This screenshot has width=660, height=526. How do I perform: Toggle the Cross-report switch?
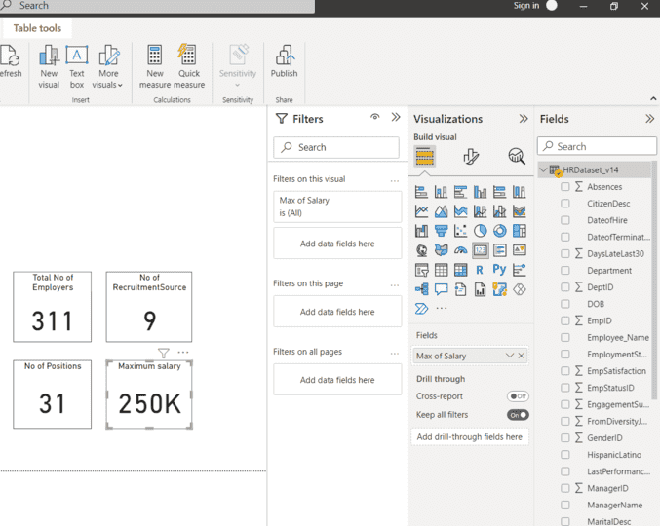pyautogui.click(x=517, y=396)
